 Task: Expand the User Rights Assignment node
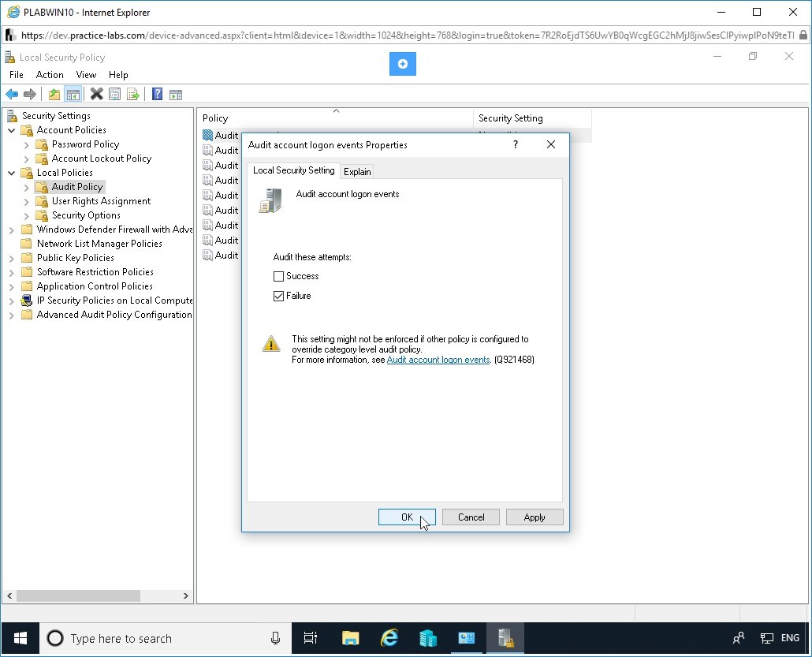tap(27, 201)
